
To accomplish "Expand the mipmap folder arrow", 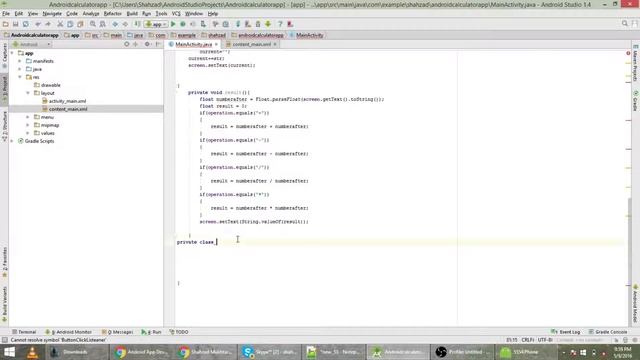I will [28, 125].
